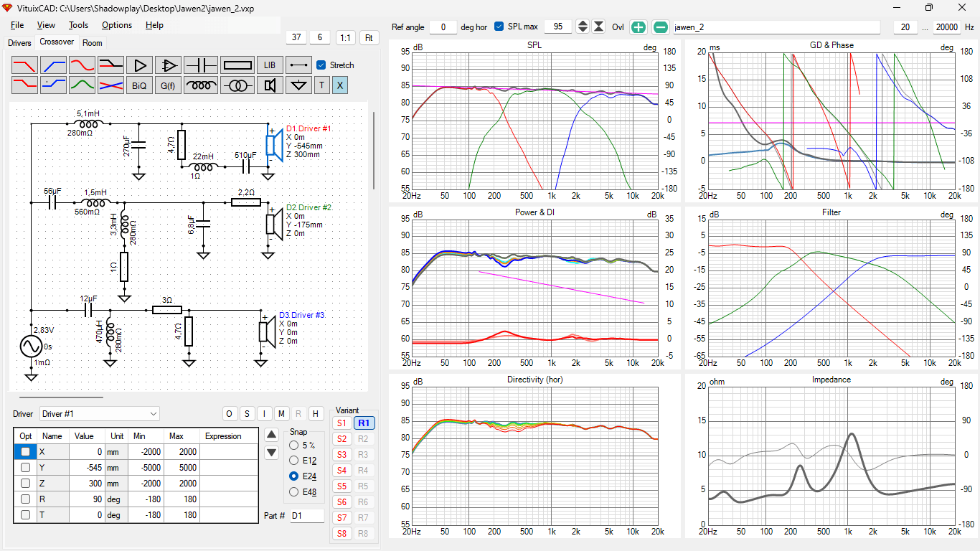
Task: Select the red low-pass filter block
Action: [x=24, y=65]
